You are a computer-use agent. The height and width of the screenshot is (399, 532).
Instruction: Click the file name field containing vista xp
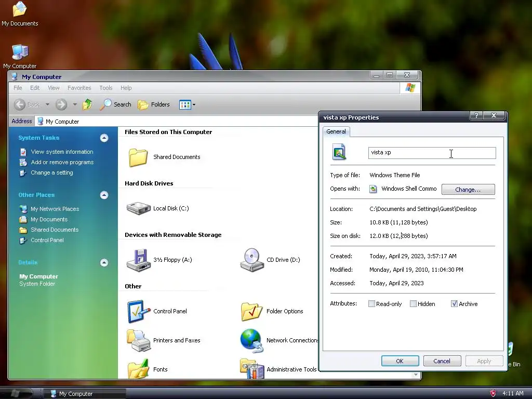tap(432, 153)
